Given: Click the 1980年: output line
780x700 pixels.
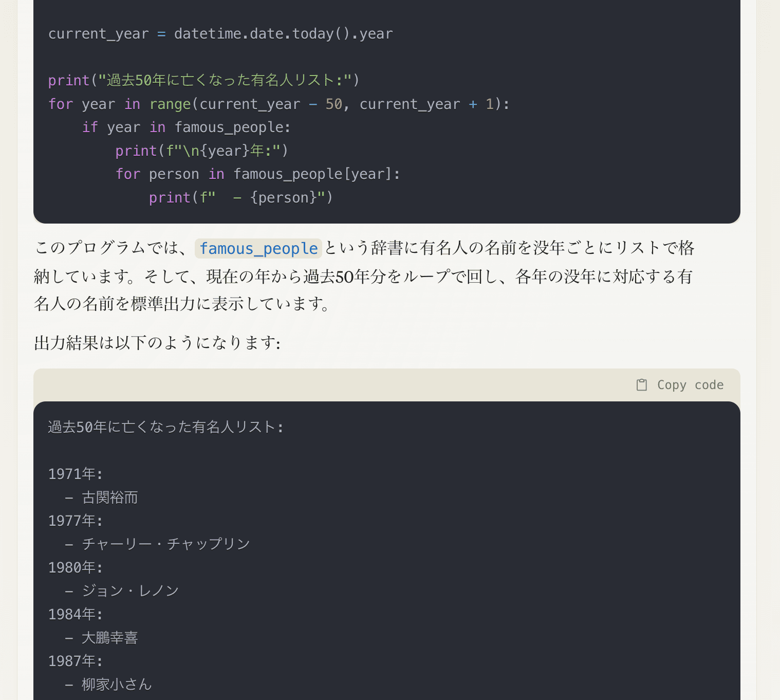Looking at the screenshot, I should [76, 568].
